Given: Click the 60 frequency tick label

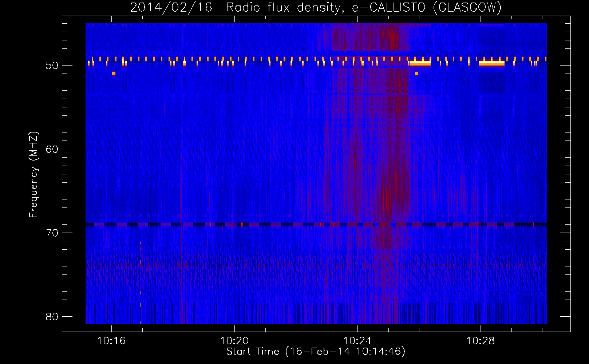Looking at the screenshot, I should click(52, 149).
